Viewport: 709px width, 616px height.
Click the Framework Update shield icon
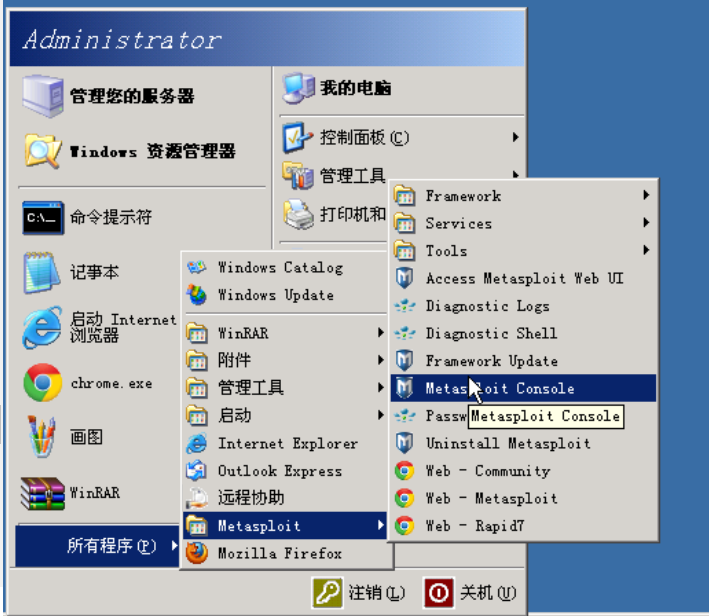pos(405,360)
